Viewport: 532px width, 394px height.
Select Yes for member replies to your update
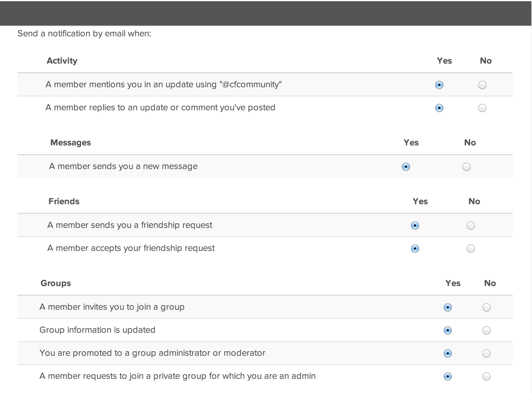click(439, 108)
